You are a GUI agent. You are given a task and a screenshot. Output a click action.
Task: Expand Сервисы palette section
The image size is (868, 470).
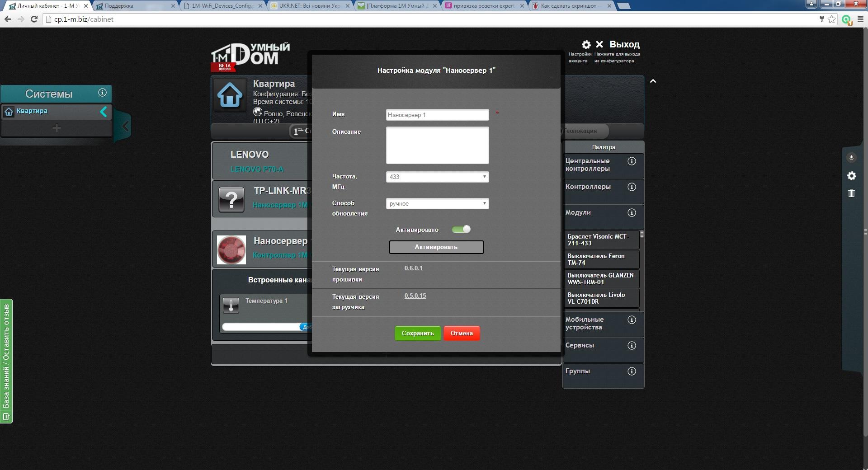tap(603, 350)
